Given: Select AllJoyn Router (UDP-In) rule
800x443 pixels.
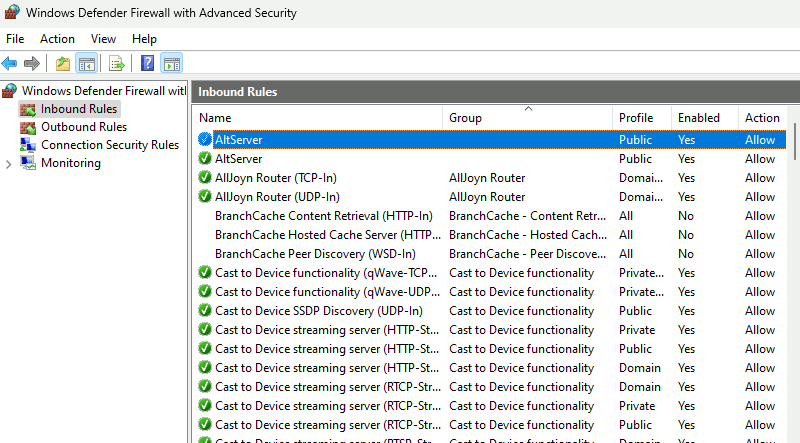Looking at the screenshot, I should [278, 197].
